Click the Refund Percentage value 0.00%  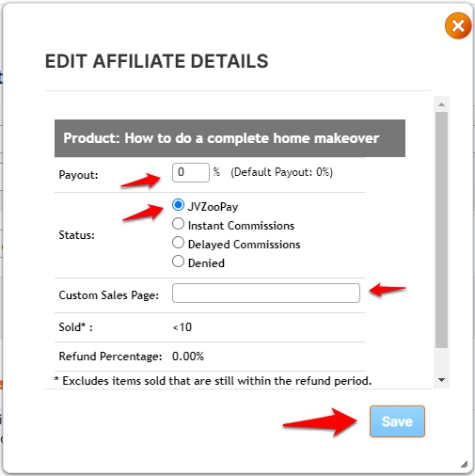coord(188,357)
